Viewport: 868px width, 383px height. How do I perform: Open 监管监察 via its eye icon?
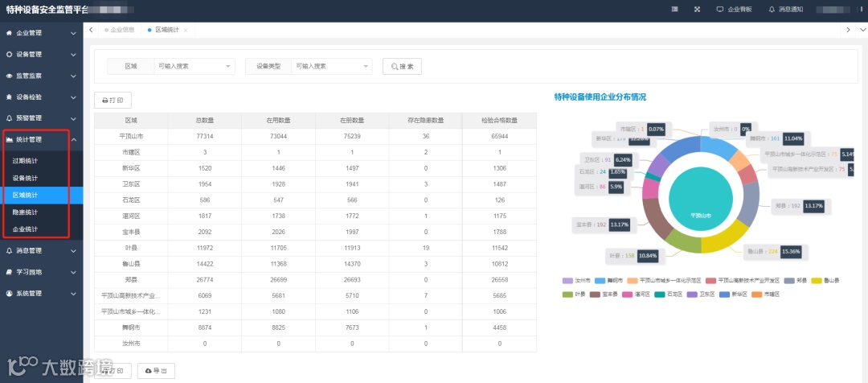pyautogui.click(x=9, y=76)
